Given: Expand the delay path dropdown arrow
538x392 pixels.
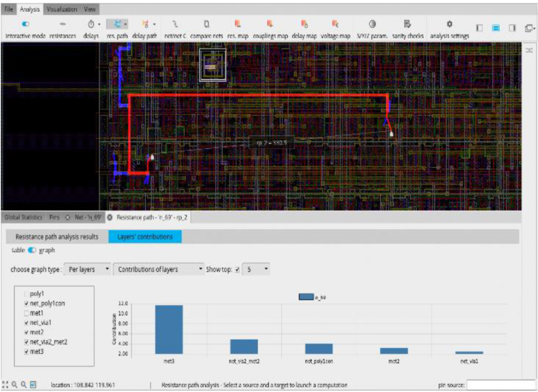Looking at the screenshot, I should point(155,24).
